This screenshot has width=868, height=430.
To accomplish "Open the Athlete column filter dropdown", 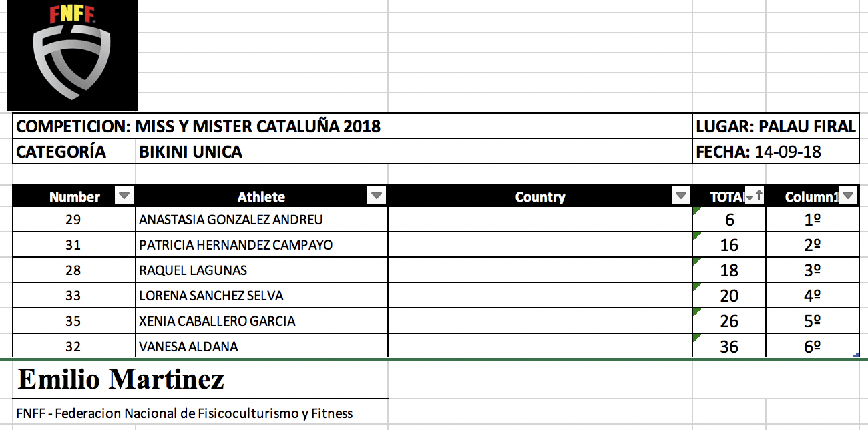I will (377, 196).
